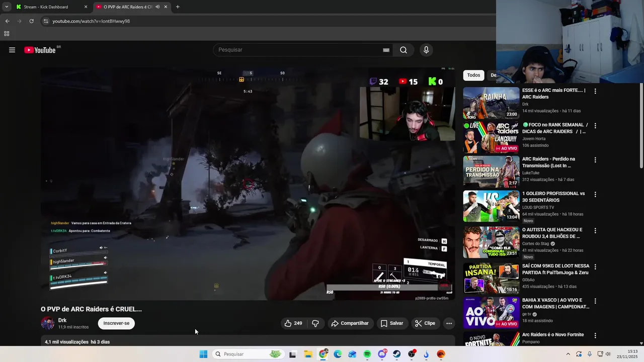Open a new browser tab

(x=178, y=7)
